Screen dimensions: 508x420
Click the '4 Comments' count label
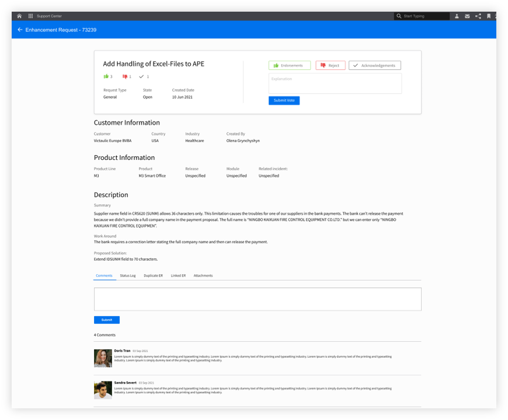pyautogui.click(x=105, y=335)
